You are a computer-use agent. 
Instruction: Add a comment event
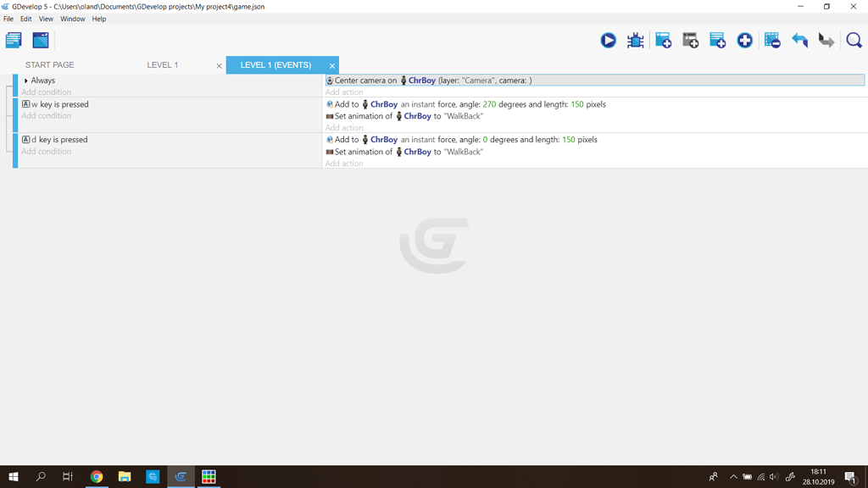tap(717, 41)
